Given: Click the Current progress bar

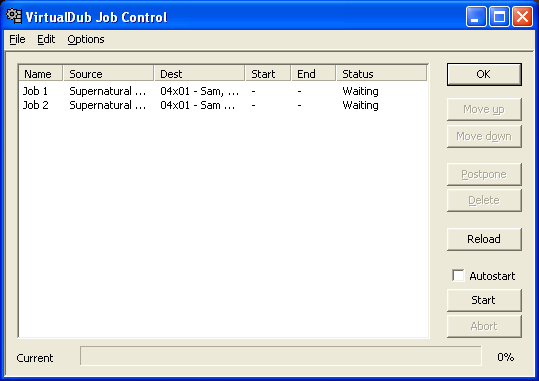Looking at the screenshot, I should (x=280, y=356).
